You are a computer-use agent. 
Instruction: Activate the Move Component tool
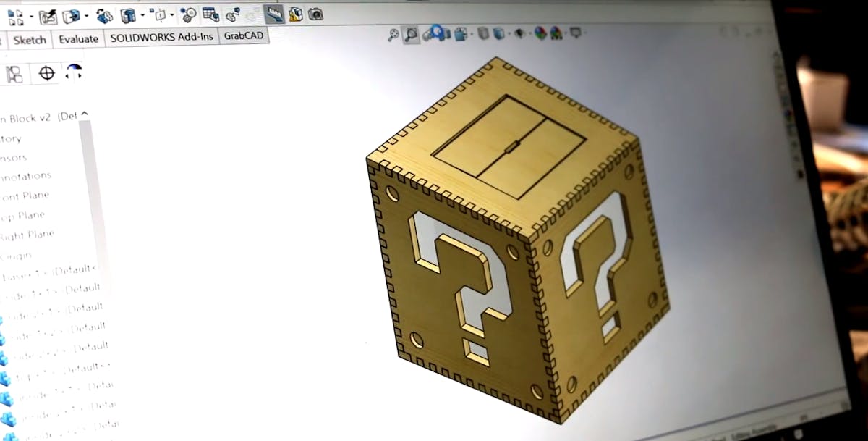(71, 15)
